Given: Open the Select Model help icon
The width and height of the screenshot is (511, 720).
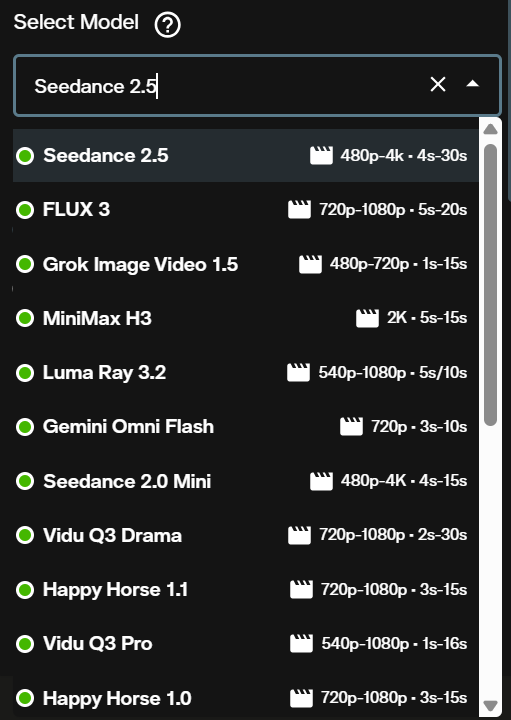Looking at the screenshot, I should pyautogui.click(x=168, y=25).
